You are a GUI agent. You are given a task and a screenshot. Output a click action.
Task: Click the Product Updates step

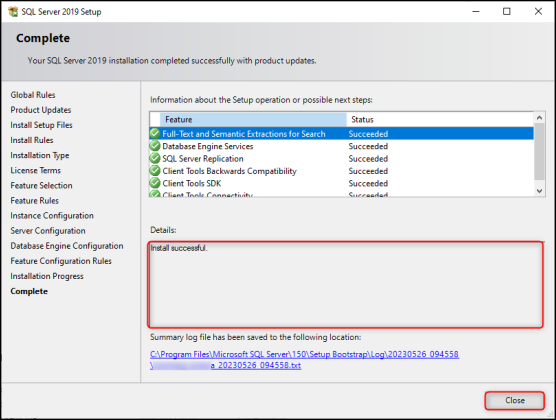[x=41, y=110]
